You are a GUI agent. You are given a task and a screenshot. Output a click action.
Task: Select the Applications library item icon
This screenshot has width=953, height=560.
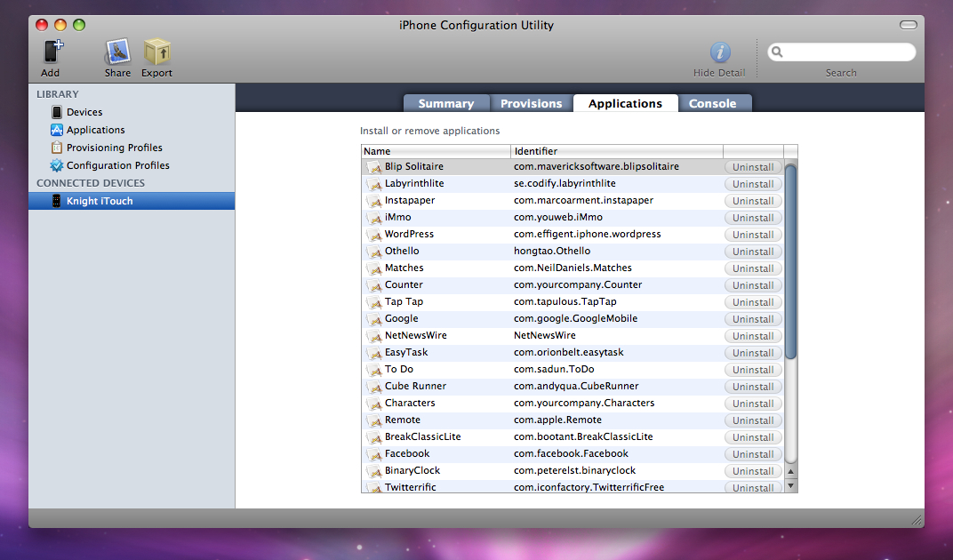57,130
